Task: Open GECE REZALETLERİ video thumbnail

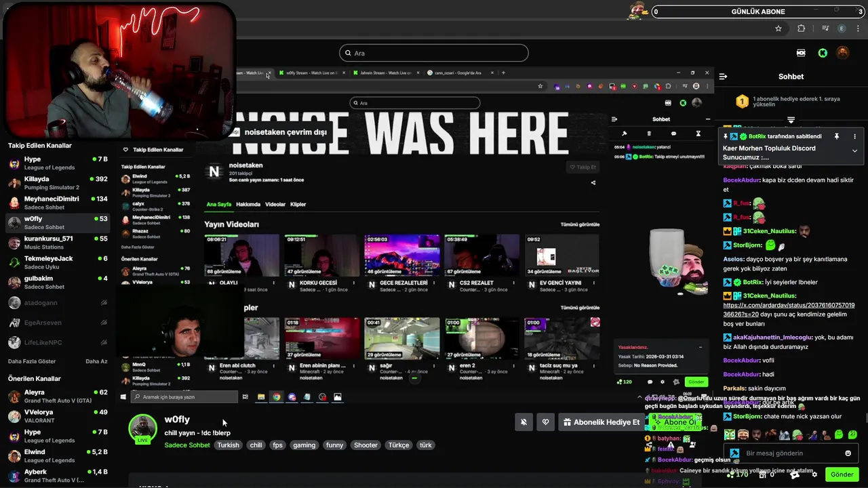Action: [x=402, y=255]
